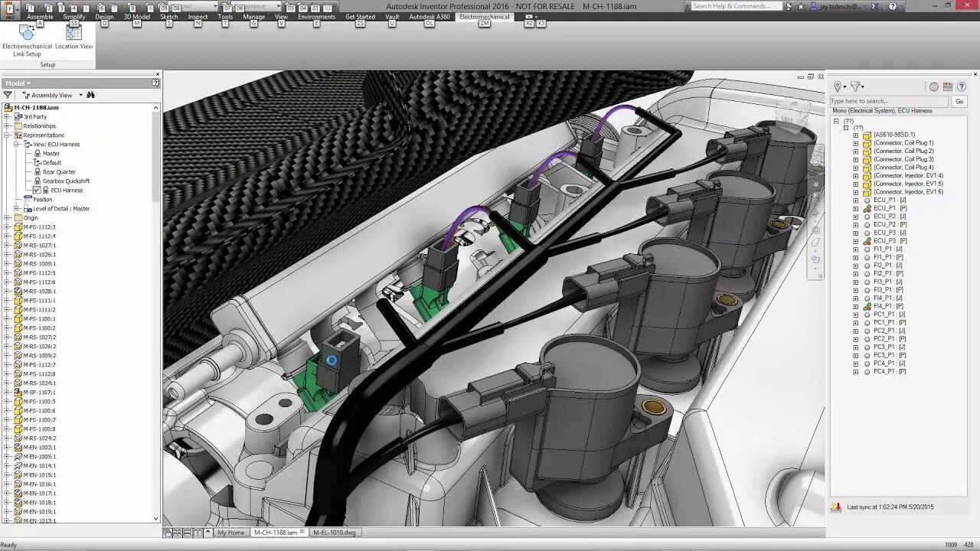
Task: Open the My Home tab
Action: 231,532
